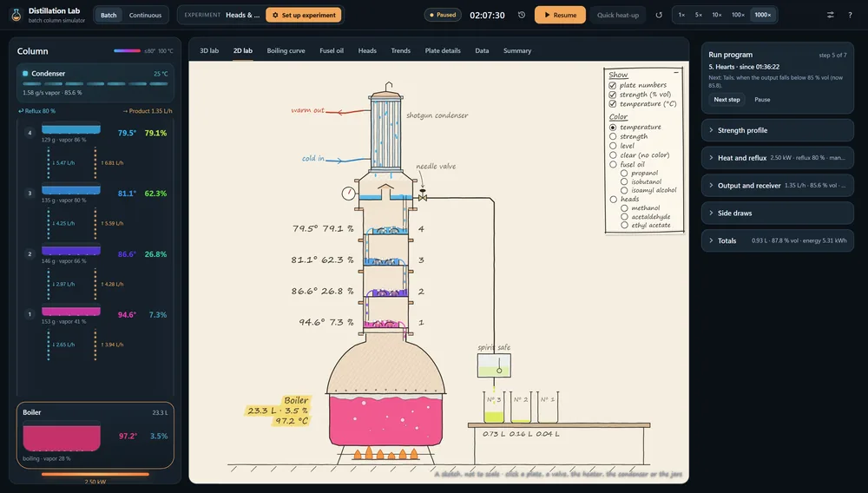The width and height of the screenshot is (868, 493).
Task: Click sketch plate 1 bubble cap tray
Action: point(385,323)
